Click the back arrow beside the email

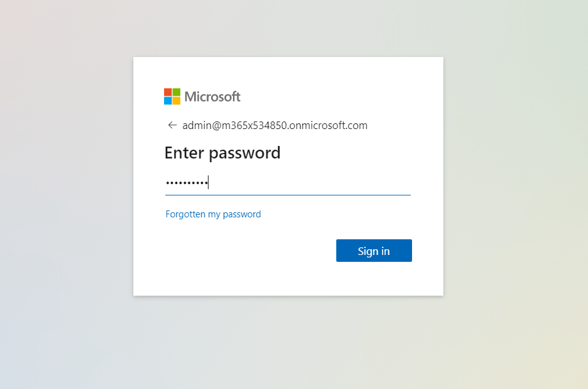tap(172, 125)
